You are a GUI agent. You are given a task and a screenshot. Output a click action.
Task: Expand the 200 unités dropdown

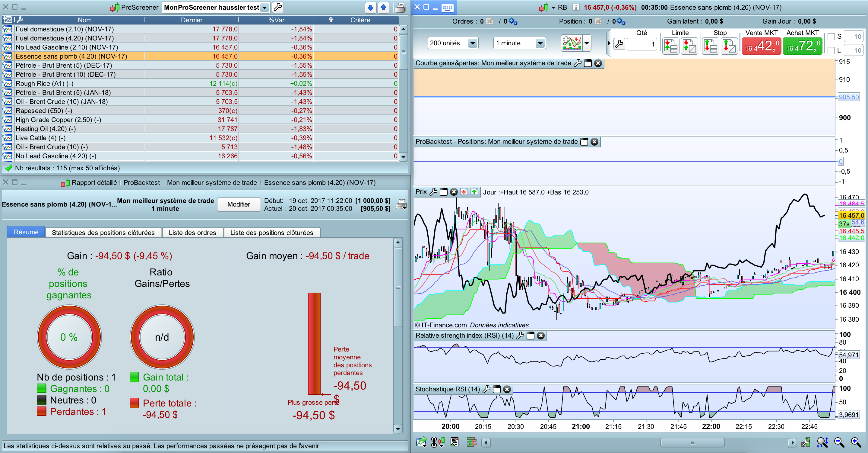coord(472,43)
